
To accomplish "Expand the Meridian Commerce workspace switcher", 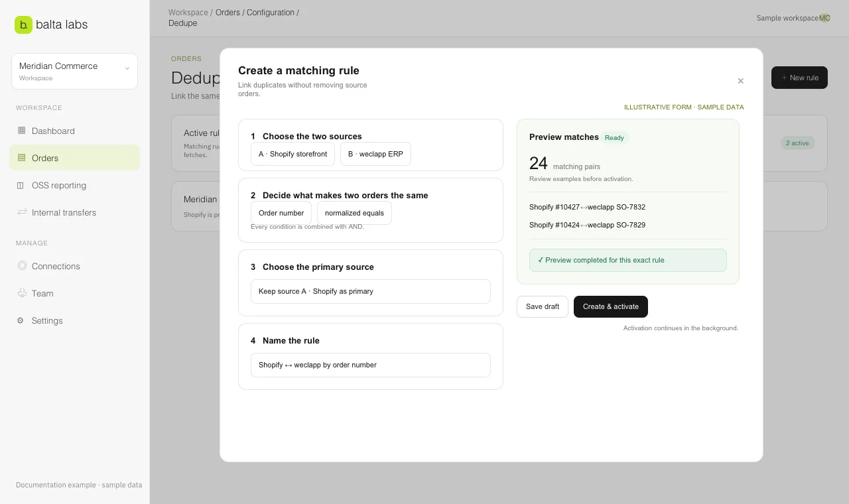I will (x=74, y=71).
